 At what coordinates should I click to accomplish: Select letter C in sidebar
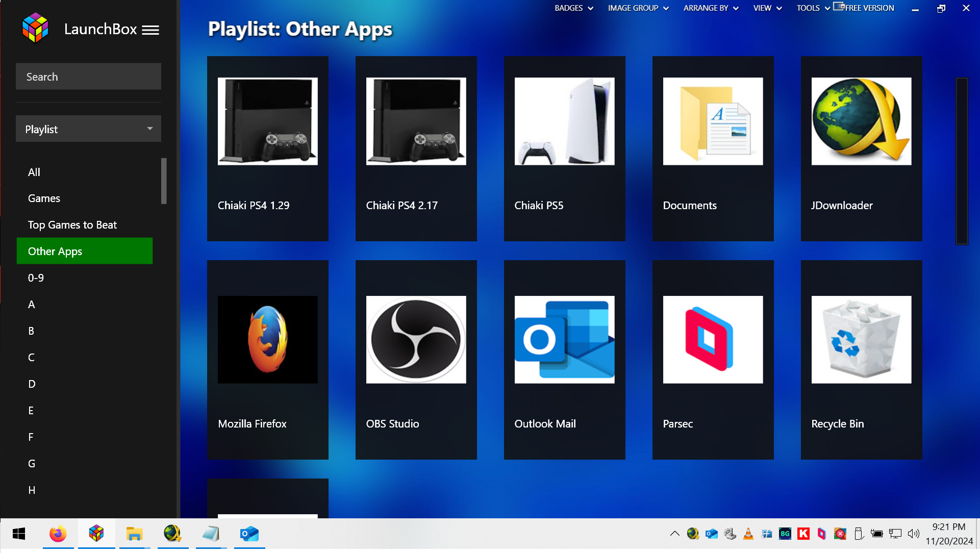(x=85, y=357)
